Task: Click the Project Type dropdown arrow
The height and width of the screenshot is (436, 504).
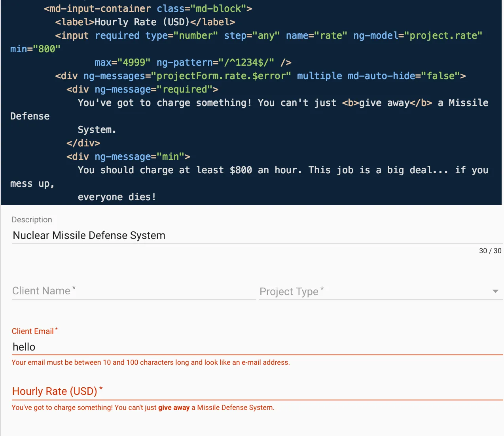Action: coord(495,292)
